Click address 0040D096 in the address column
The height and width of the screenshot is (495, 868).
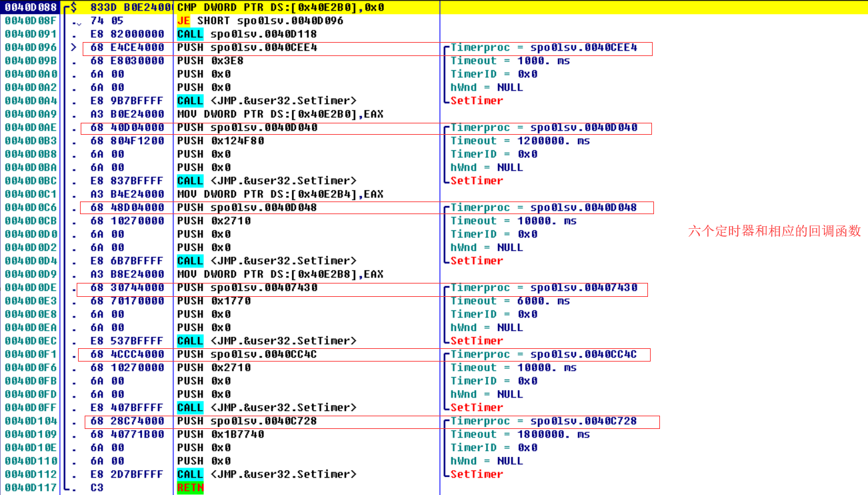click(x=31, y=47)
